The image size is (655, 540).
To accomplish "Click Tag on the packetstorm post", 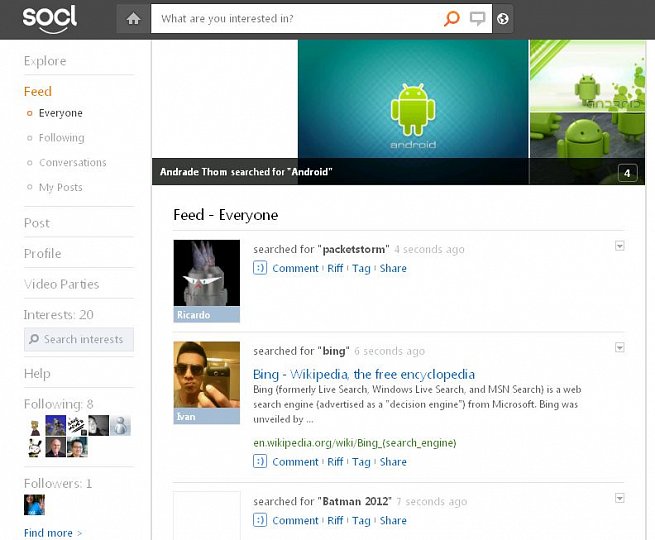I will (361, 269).
